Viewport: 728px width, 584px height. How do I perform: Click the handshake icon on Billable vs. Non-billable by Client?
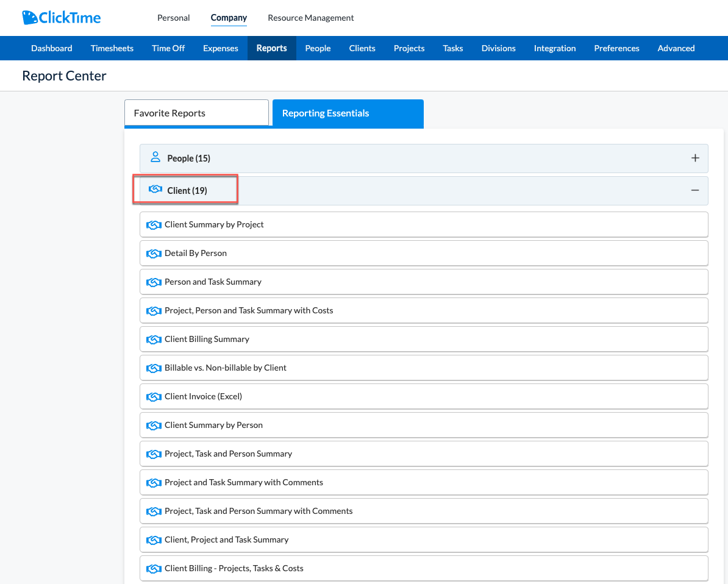(154, 368)
